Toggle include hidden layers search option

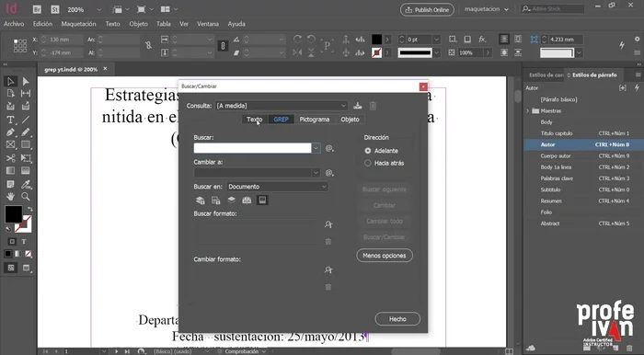point(231,200)
